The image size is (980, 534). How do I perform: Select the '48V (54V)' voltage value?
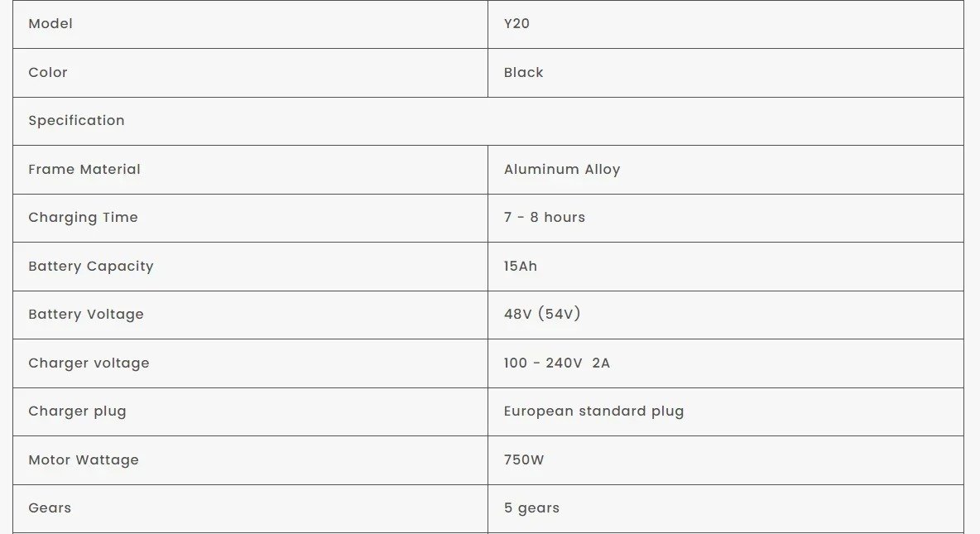(542, 315)
